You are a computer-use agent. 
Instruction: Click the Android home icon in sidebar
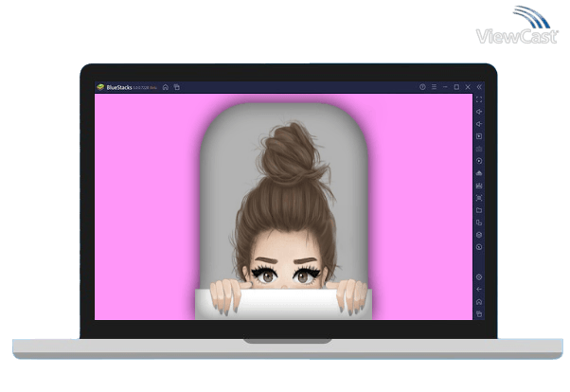479,302
